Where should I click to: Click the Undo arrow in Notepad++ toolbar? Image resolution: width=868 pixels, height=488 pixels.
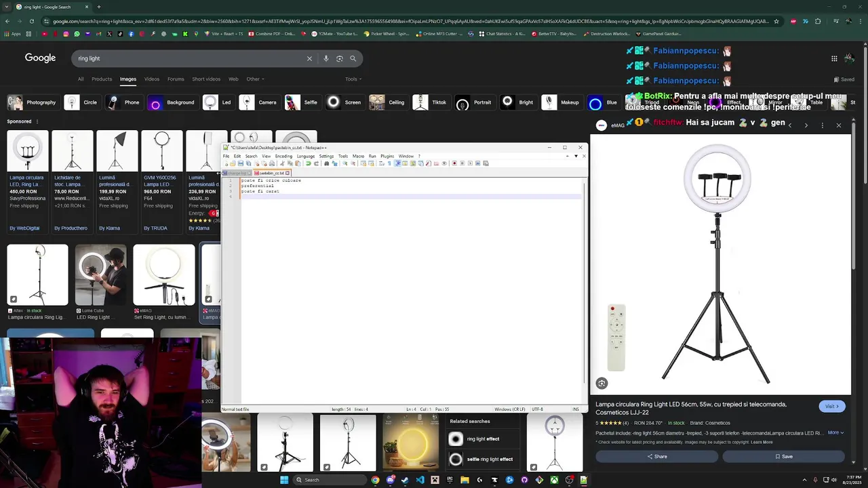tap(308, 163)
